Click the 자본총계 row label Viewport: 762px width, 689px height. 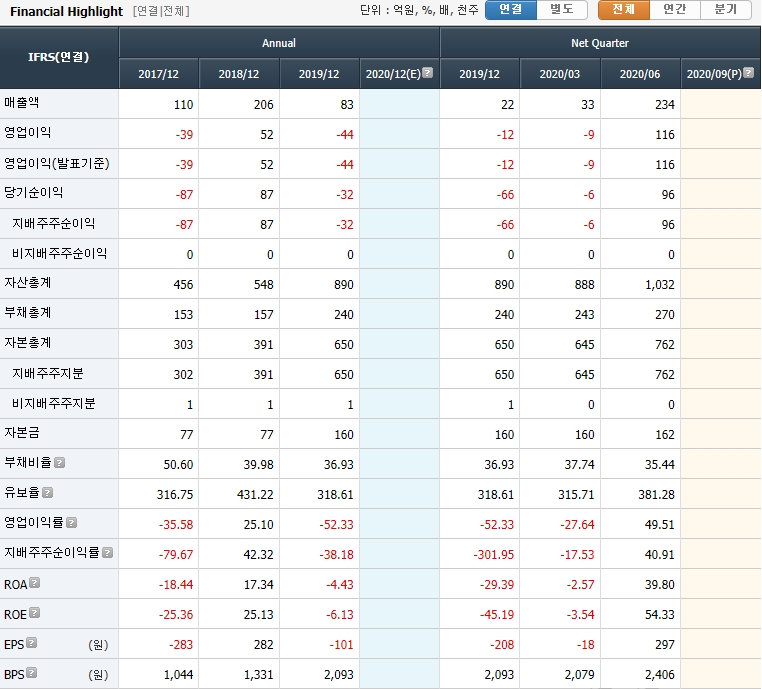[28, 343]
